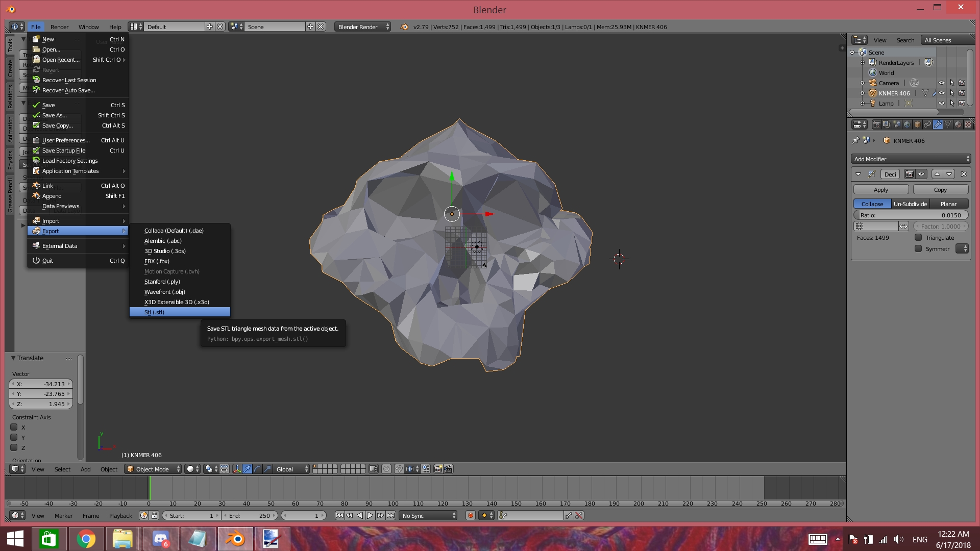
Task: Open the Render properties tab camera icon
Action: [876, 124]
